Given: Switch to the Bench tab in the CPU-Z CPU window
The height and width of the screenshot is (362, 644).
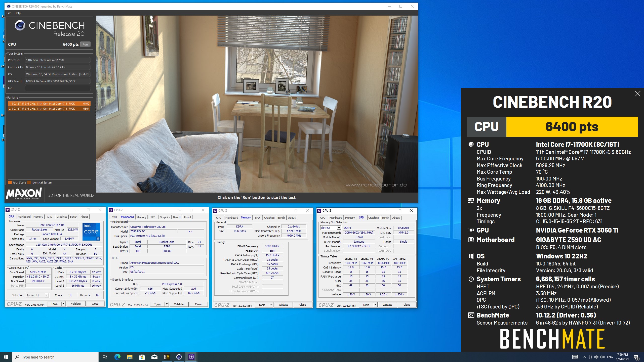Looking at the screenshot, I should [74, 217].
